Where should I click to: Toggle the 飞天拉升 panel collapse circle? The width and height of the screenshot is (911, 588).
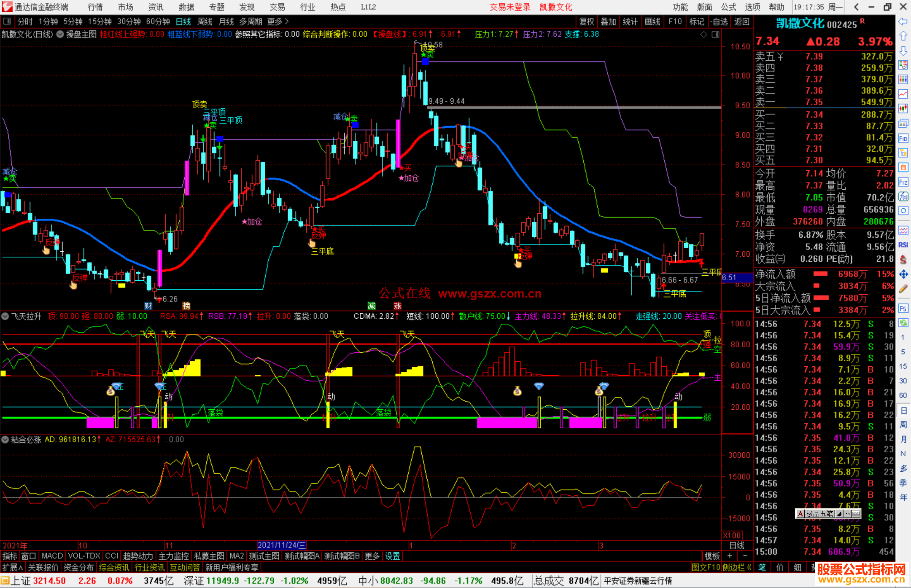pyautogui.click(x=5, y=316)
